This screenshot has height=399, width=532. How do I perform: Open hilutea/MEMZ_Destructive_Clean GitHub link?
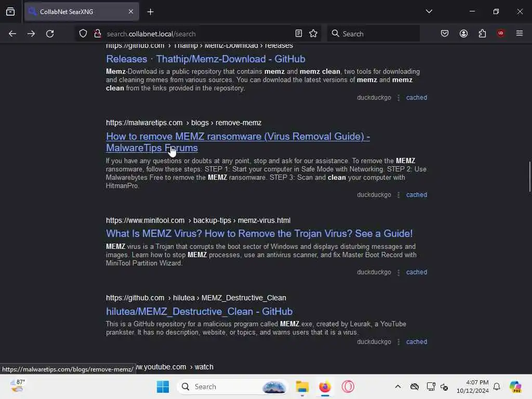199,312
